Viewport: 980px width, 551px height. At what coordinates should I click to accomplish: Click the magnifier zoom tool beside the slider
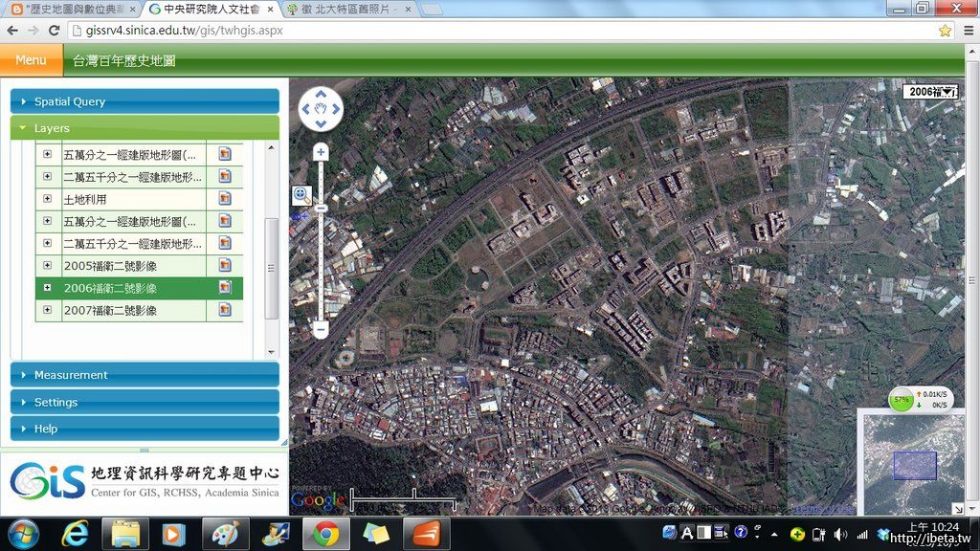[x=301, y=195]
